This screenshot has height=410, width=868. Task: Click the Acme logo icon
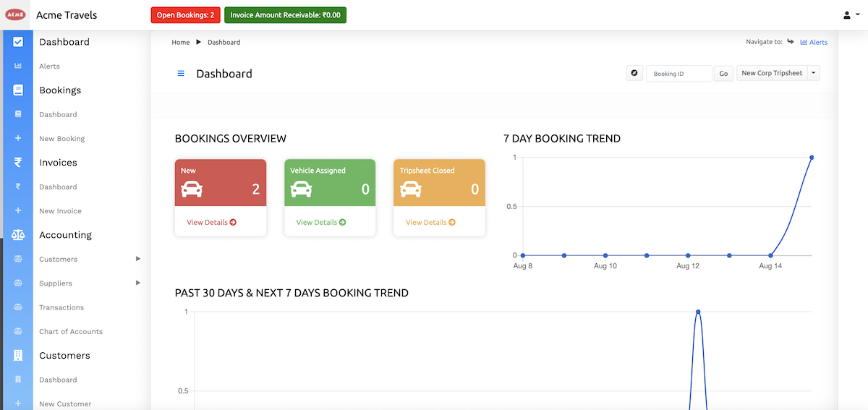click(16, 14)
